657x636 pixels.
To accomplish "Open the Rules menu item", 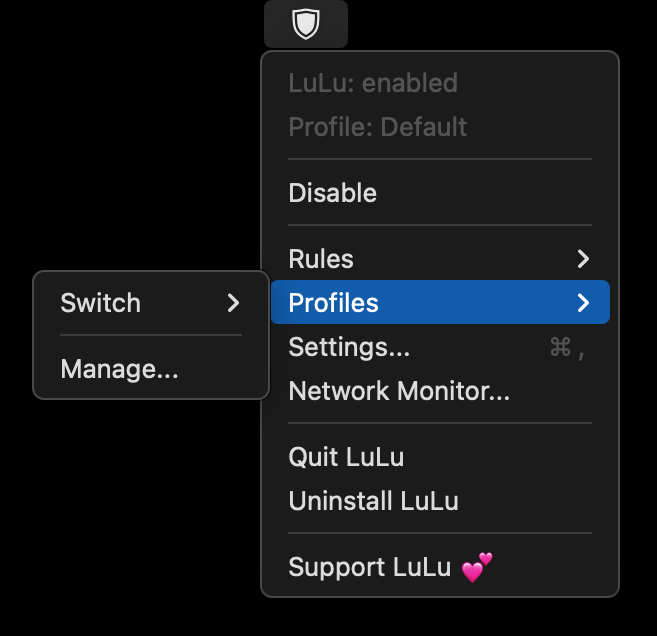I will 440,259.
